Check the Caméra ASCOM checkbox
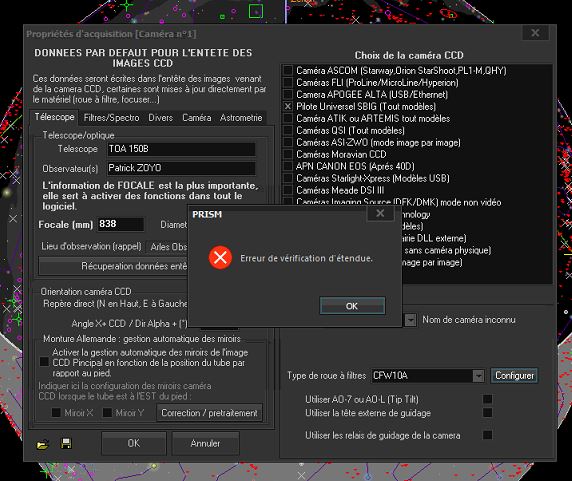The height and width of the screenshot is (481, 572). [x=288, y=70]
